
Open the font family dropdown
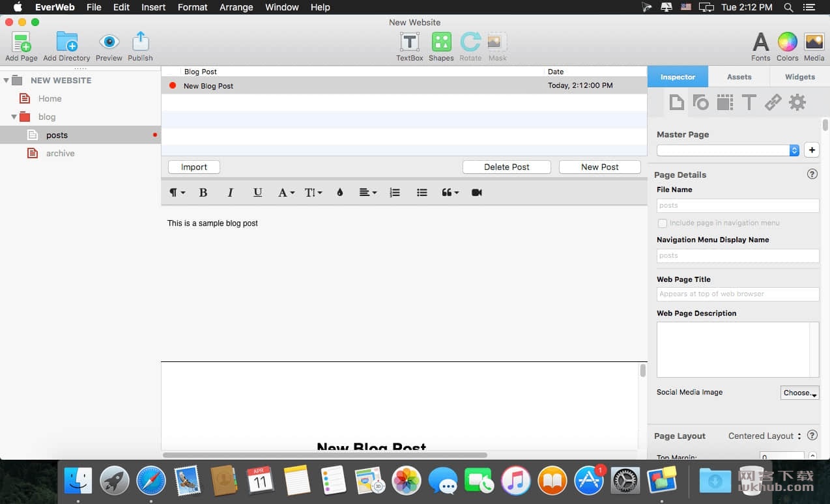286,193
